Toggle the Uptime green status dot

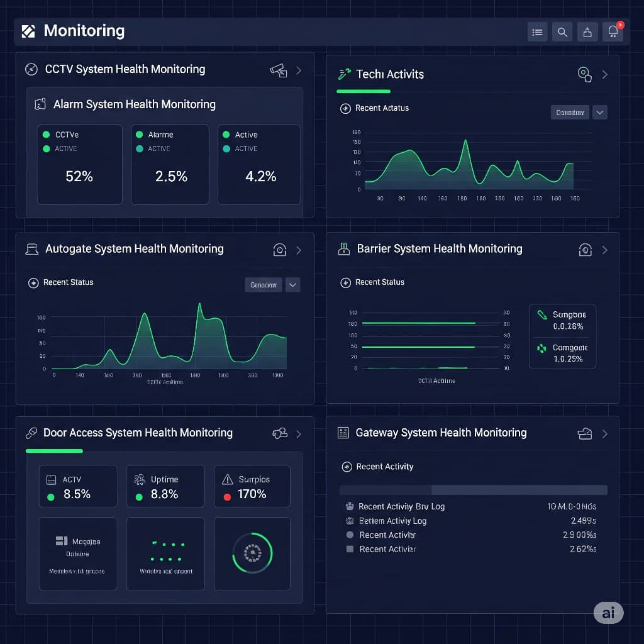139,497
